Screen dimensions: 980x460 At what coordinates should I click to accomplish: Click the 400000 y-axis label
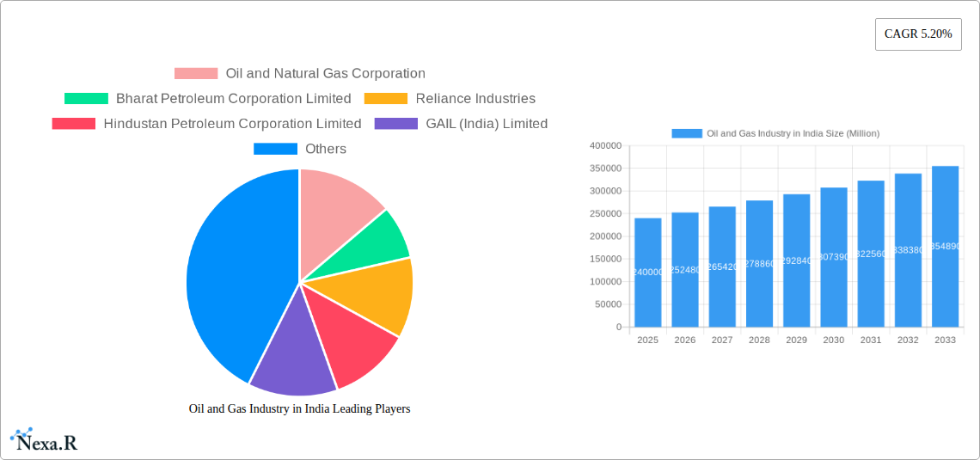pyautogui.click(x=606, y=145)
